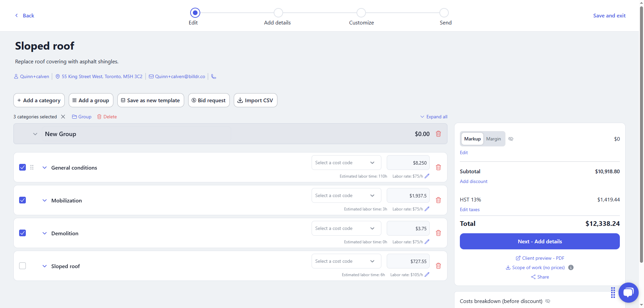
Task: Open Client preview - PDF
Action: [x=540, y=258]
